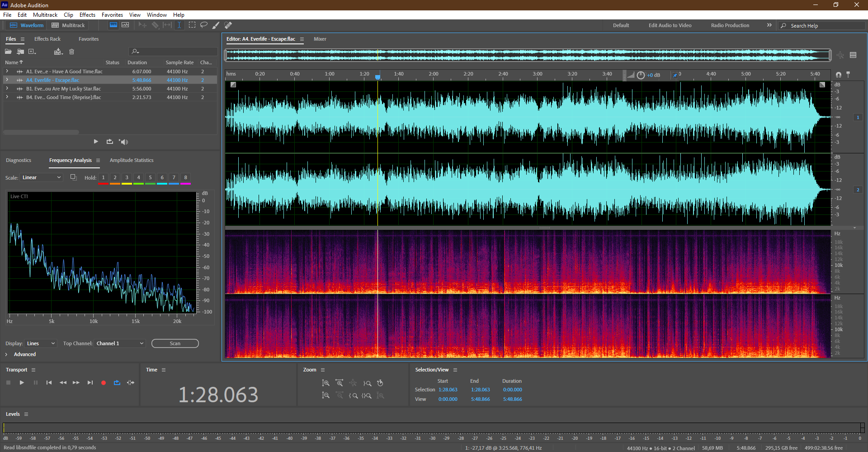The image size is (868, 452).
Task: Toggle Show Spectral Pitch Display button
Action: (x=125, y=25)
